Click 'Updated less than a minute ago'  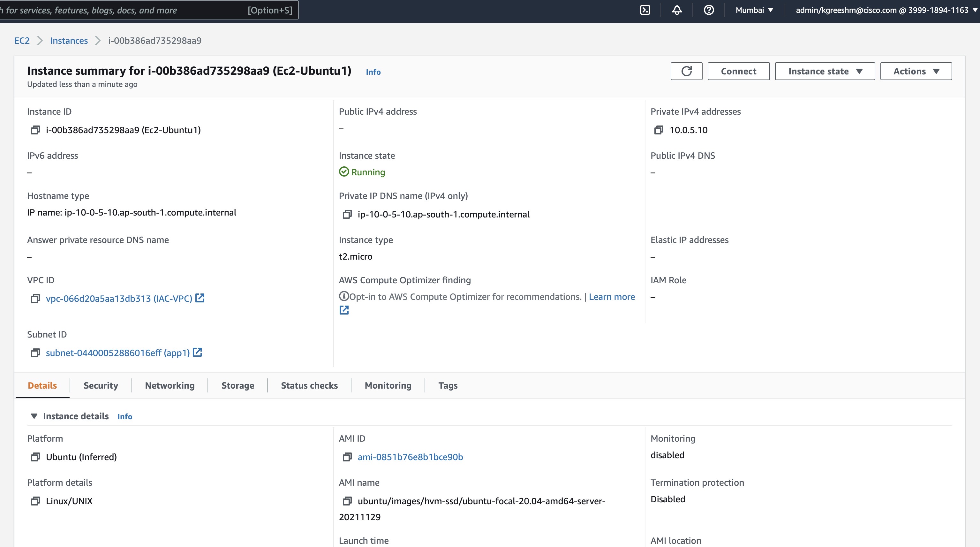tap(82, 84)
